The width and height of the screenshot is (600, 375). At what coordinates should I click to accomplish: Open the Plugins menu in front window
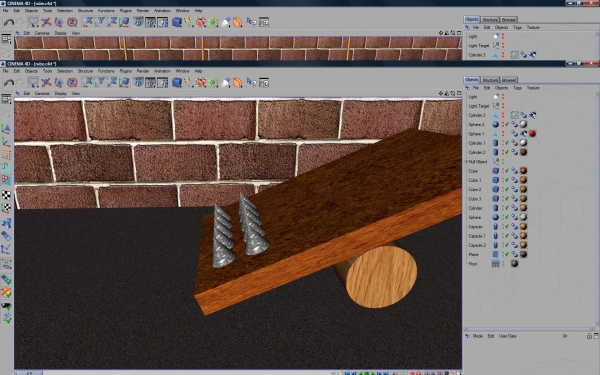[x=126, y=71]
